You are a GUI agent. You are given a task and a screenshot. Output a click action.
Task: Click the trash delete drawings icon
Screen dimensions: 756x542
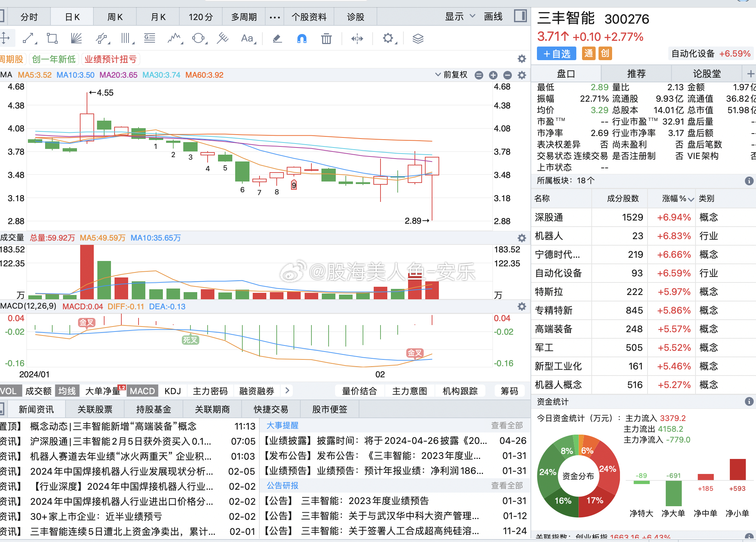(326, 38)
